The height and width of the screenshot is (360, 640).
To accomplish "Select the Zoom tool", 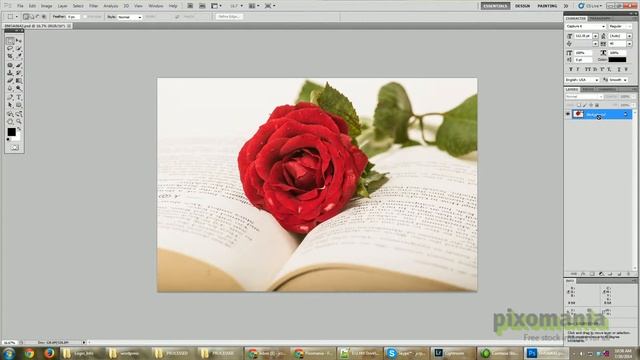I will click(19, 121).
